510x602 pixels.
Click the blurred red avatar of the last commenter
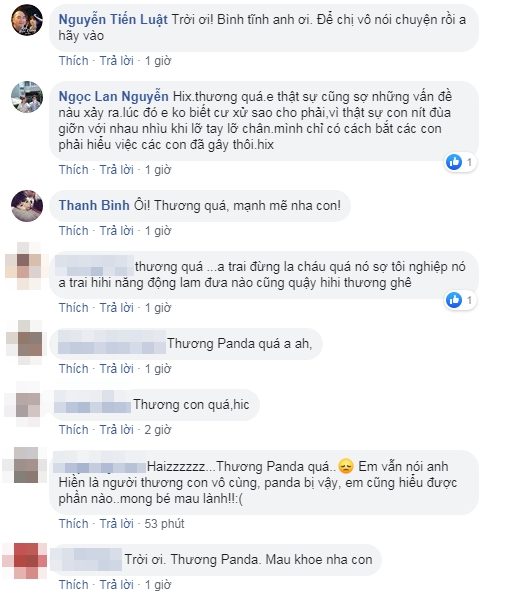[x=25, y=561]
